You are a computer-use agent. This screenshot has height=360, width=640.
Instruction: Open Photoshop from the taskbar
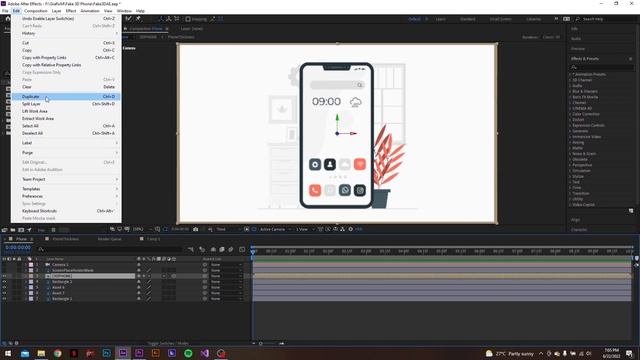107,353
